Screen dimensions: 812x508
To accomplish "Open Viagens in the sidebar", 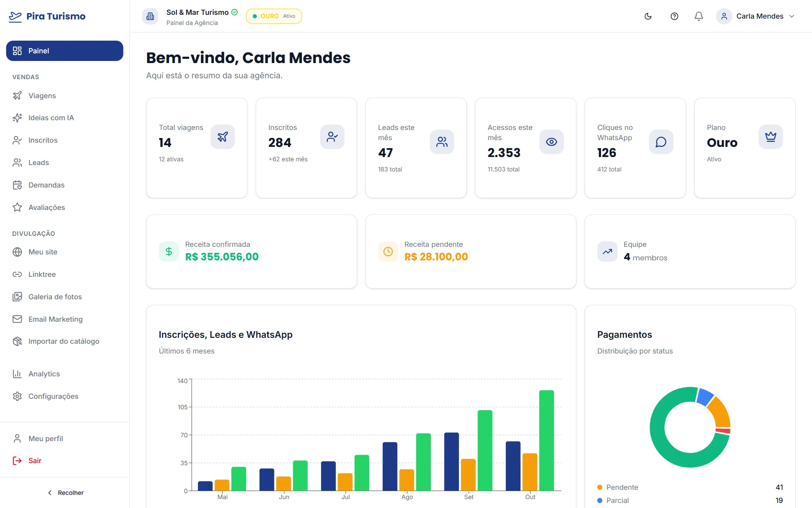I will tap(65, 96).
